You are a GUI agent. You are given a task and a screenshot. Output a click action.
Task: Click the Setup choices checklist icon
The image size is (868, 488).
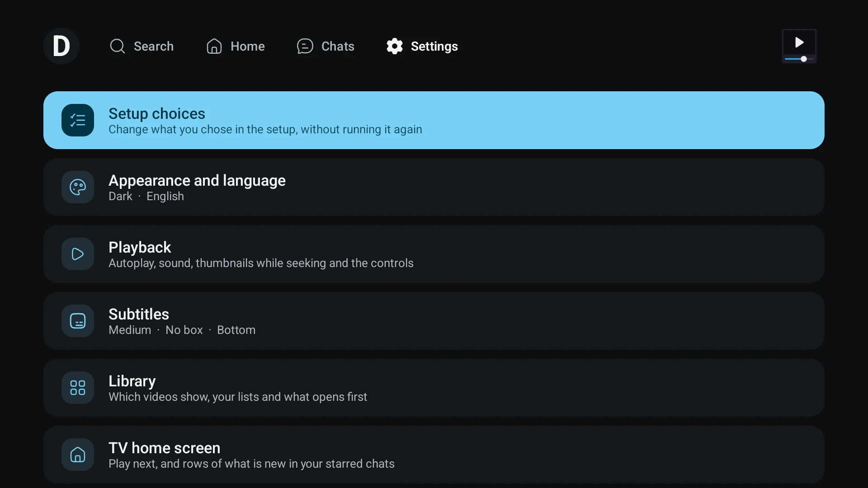(78, 120)
